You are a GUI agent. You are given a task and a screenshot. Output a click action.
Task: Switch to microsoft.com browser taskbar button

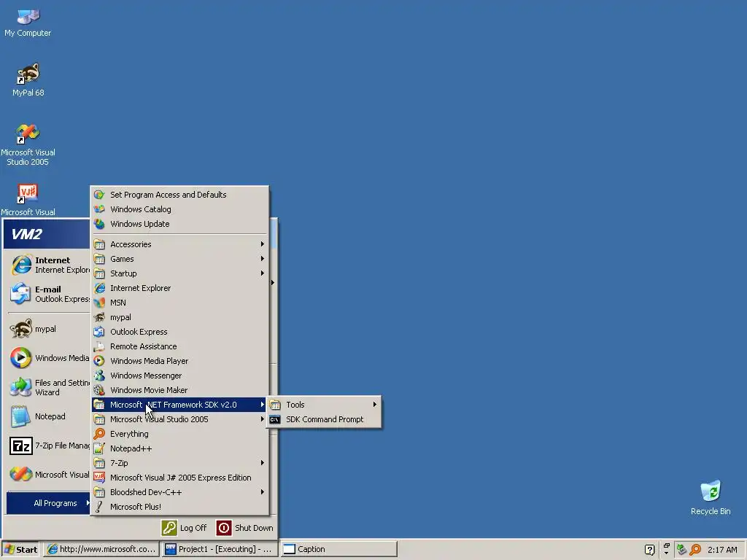click(101, 550)
